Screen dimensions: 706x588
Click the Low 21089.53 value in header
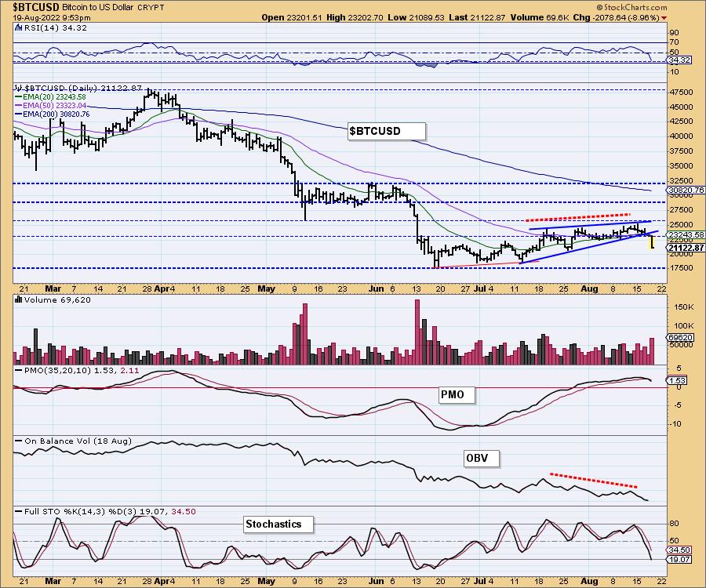pos(416,18)
